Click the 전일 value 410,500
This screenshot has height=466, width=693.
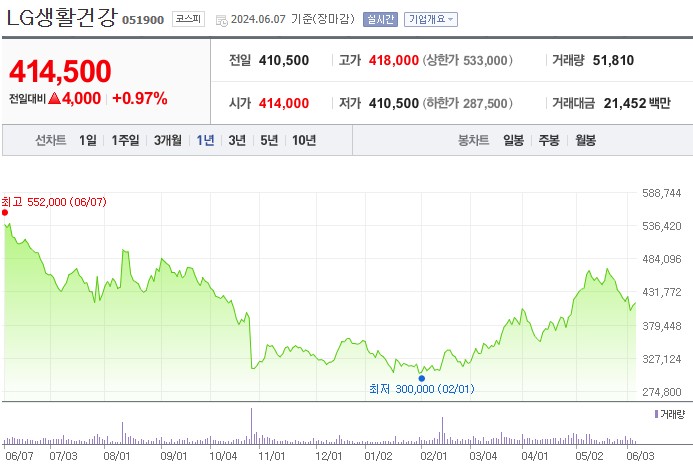[284, 60]
